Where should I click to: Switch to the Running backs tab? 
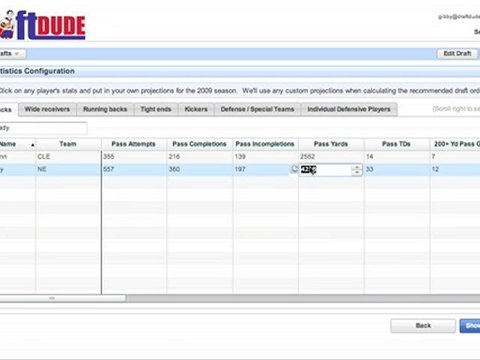(x=105, y=109)
